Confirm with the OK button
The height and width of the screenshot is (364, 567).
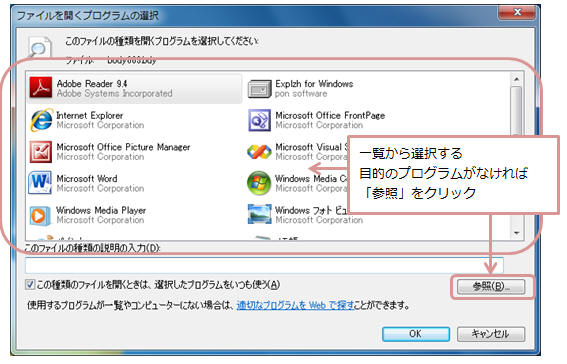pos(415,334)
